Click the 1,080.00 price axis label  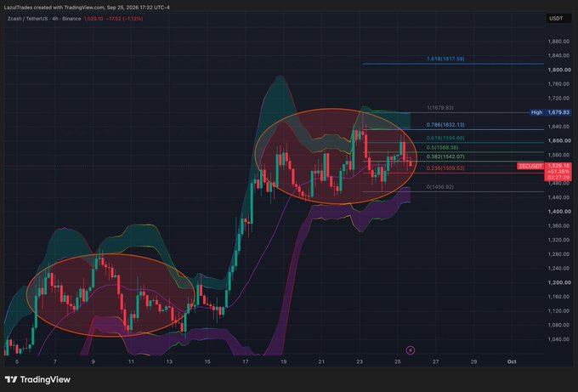pyautogui.click(x=559, y=326)
